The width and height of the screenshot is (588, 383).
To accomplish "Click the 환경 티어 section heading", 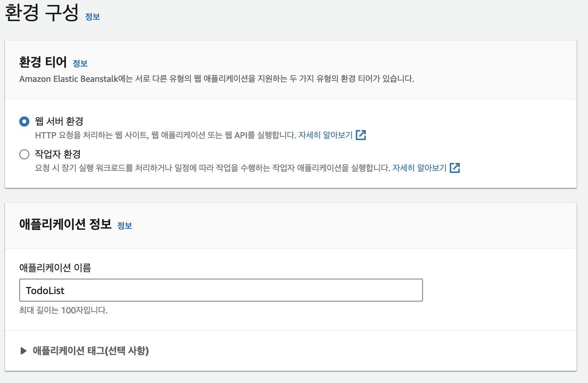I will 43,62.
